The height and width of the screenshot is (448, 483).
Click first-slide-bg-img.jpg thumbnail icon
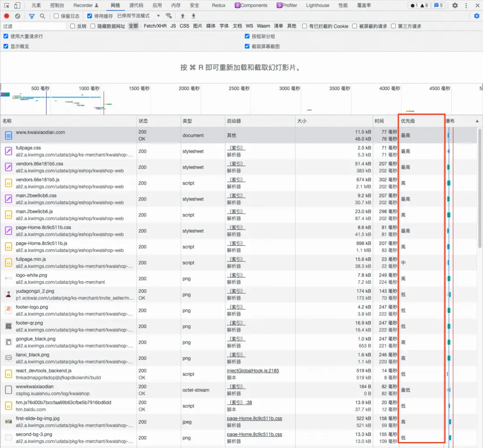8,422
